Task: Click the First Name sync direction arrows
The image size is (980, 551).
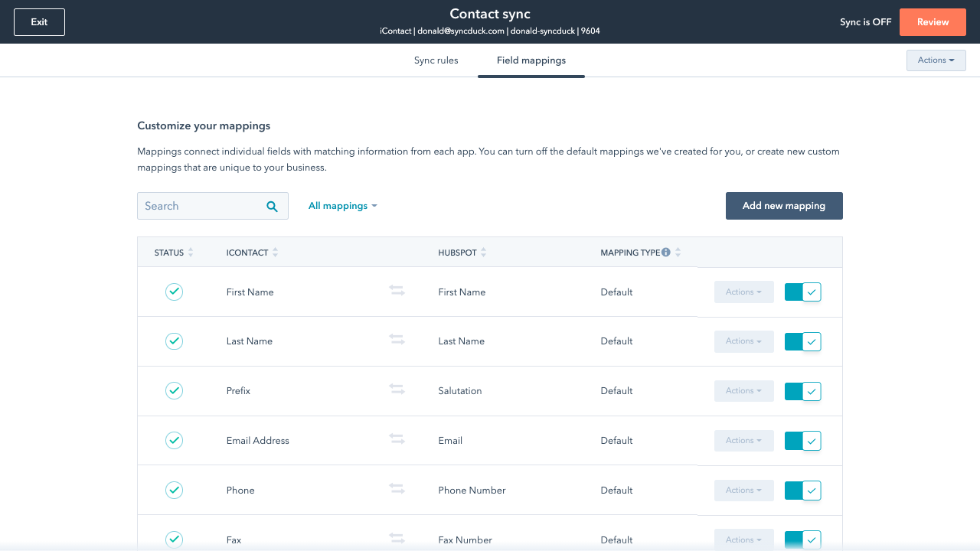Action: pos(397,292)
